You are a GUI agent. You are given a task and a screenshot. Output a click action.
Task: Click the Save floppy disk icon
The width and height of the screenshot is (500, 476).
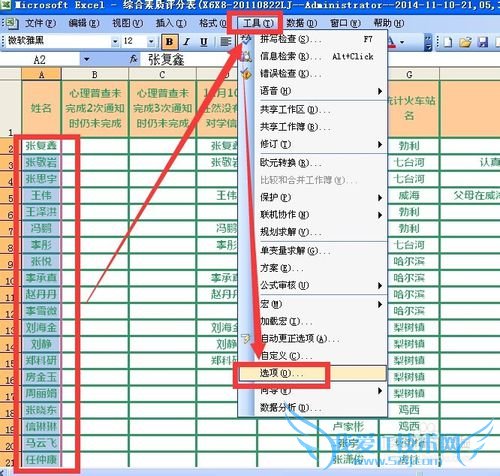(483, 42)
